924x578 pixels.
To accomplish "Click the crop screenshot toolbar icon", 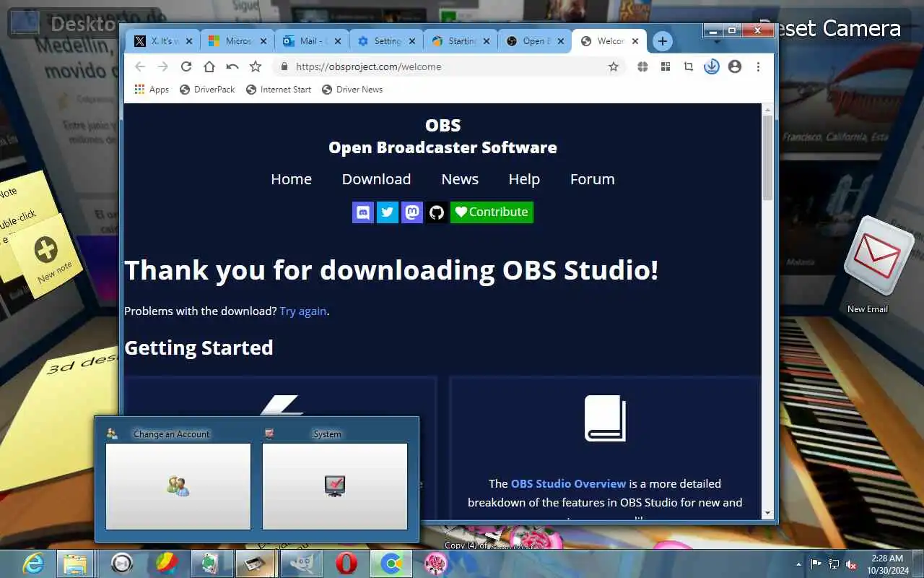I will (x=689, y=66).
